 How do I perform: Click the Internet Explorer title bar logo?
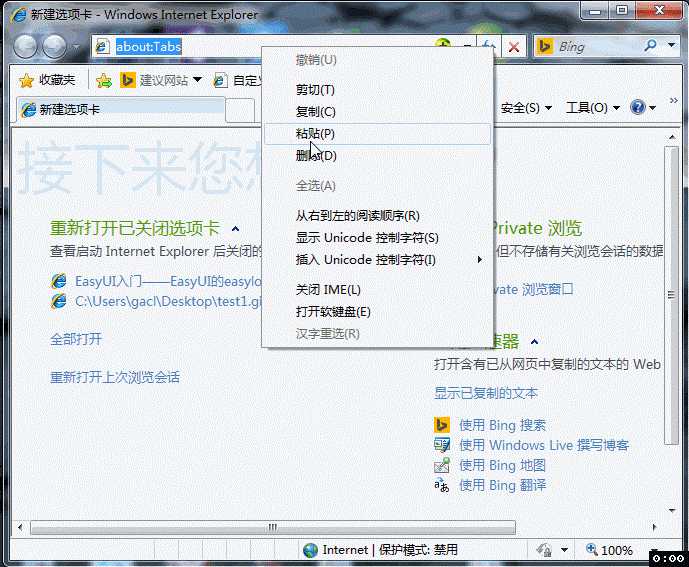pos(18,15)
